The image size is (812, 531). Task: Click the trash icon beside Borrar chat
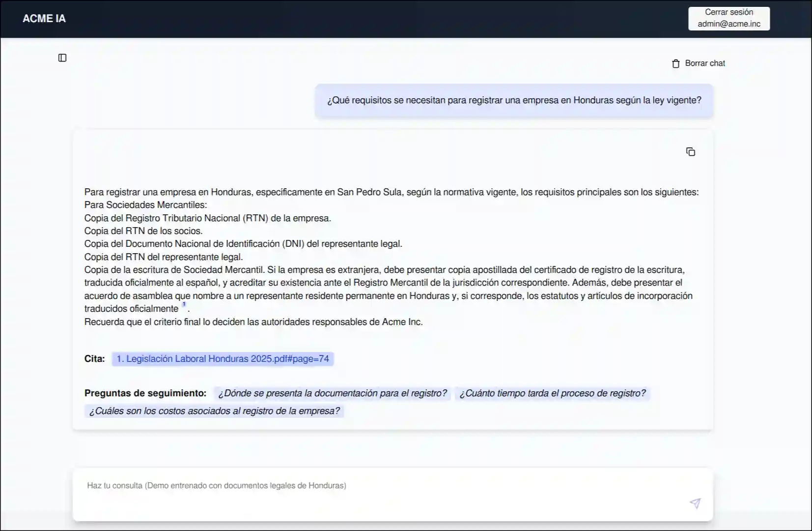pyautogui.click(x=676, y=63)
